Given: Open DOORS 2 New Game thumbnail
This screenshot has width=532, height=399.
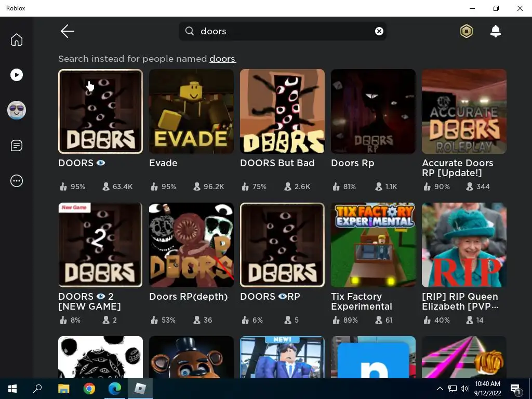Looking at the screenshot, I should click(100, 245).
